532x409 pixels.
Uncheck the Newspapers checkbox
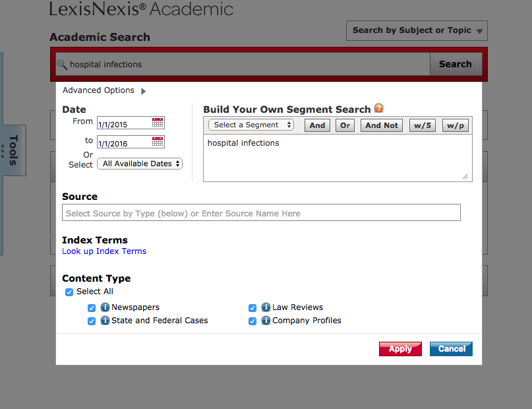92,308
